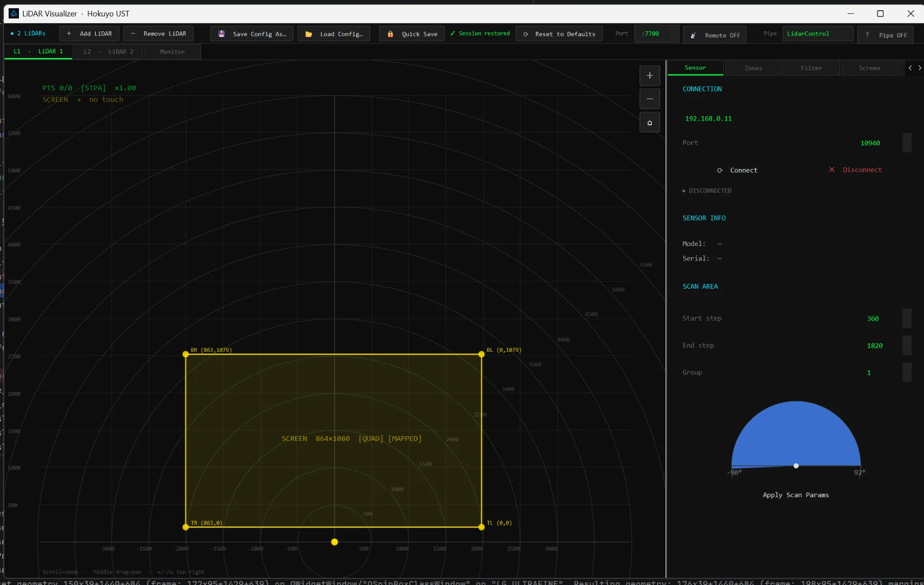This screenshot has width=924, height=585.
Task: Click the Save Config As floppy icon
Action: coord(221,34)
